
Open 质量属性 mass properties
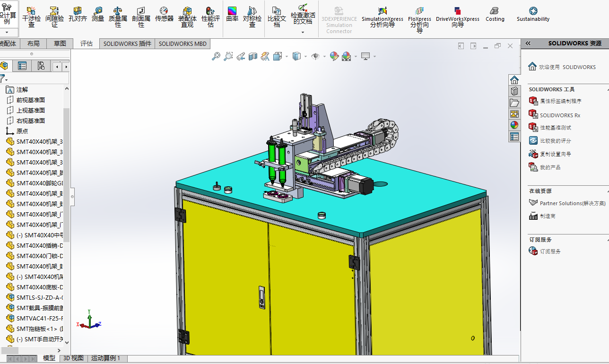click(118, 17)
